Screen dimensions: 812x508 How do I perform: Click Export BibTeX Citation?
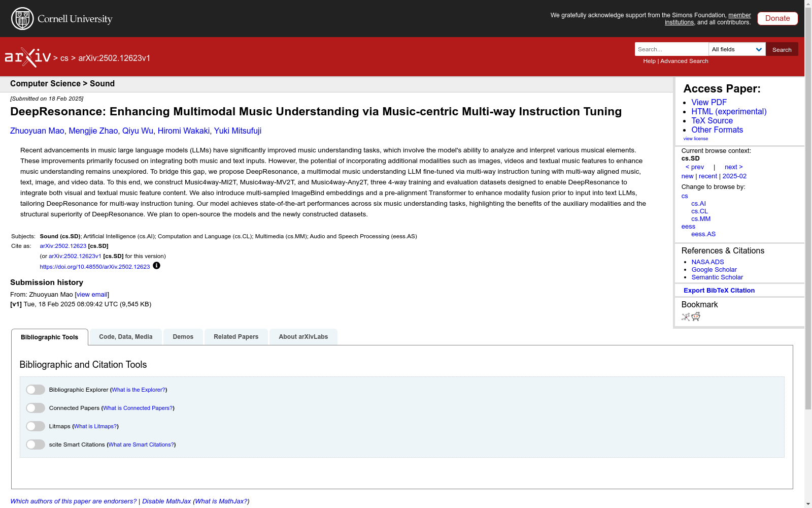[719, 291]
